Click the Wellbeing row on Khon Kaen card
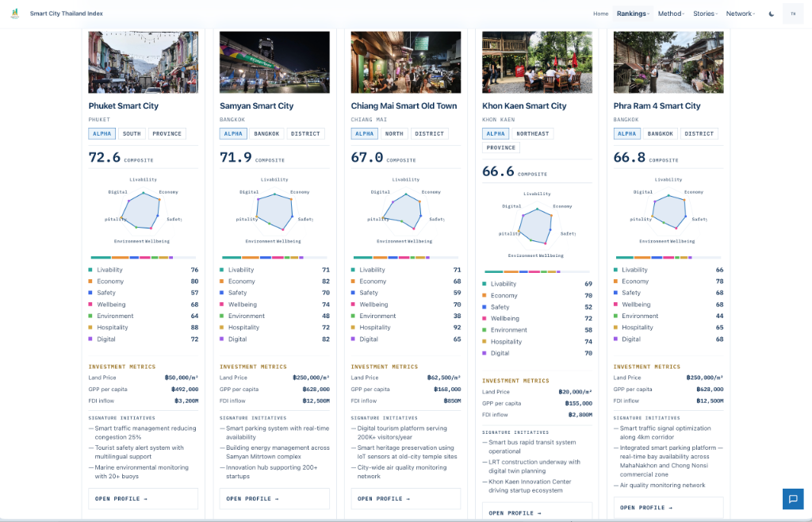 [537, 318]
